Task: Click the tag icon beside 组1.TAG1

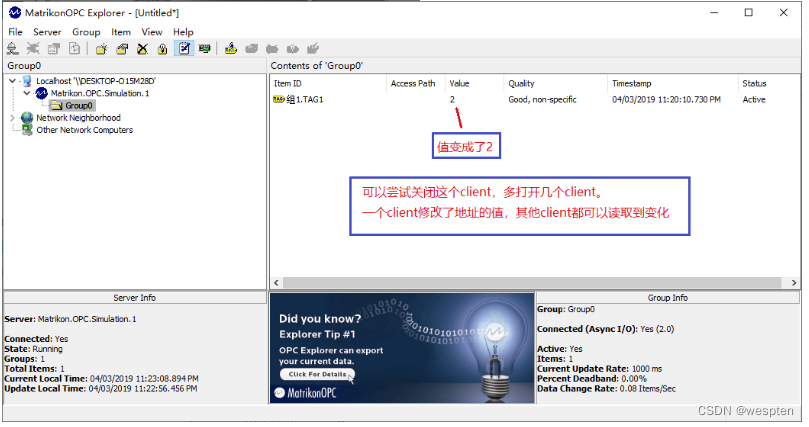Action: pos(279,100)
